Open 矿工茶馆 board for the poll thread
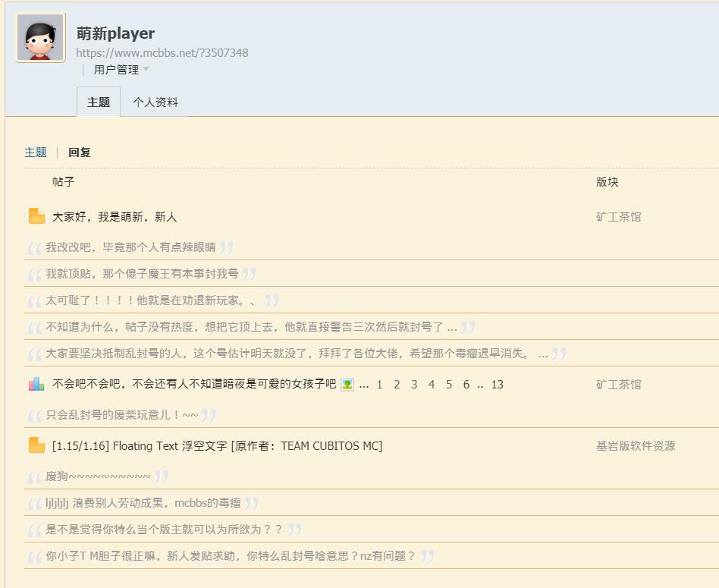719x588 pixels. 619,385
